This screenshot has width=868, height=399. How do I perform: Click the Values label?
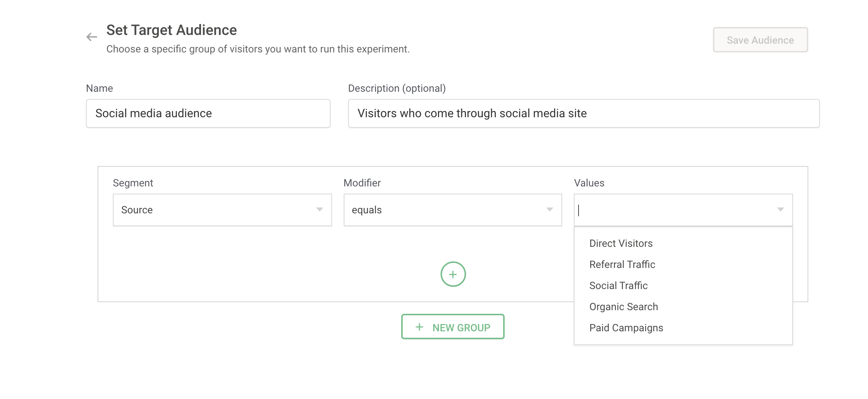[589, 183]
